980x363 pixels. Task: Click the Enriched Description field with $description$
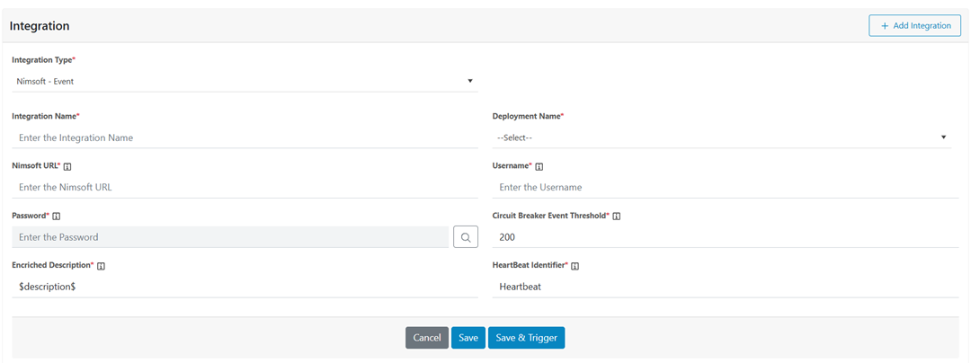click(x=244, y=287)
